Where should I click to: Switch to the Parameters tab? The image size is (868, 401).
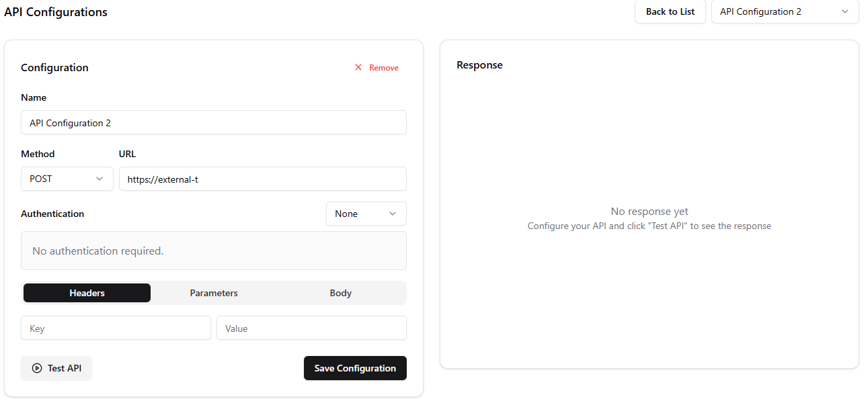click(x=213, y=293)
